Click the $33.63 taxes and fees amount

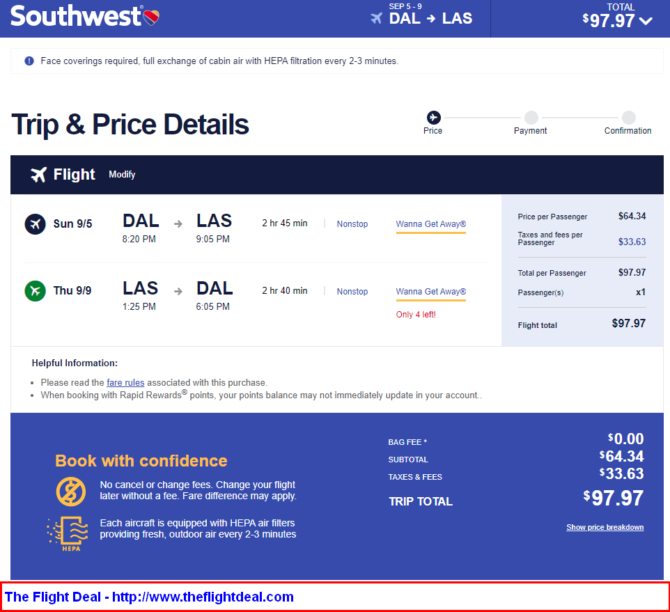(632, 242)
